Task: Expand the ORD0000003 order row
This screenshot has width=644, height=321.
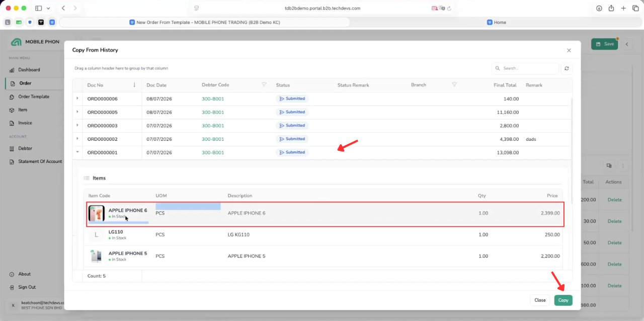Action: pyautogui.click(x=77, y=125)
